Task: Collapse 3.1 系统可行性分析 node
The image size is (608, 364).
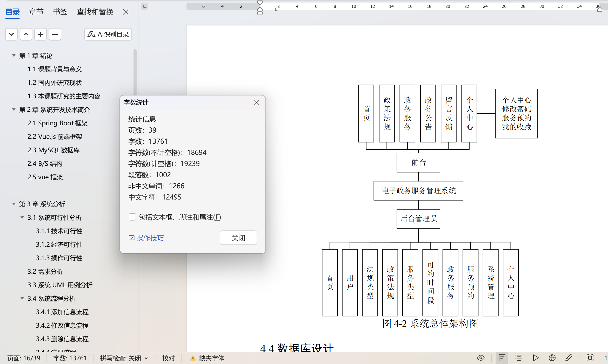Action: click(22, 217)
